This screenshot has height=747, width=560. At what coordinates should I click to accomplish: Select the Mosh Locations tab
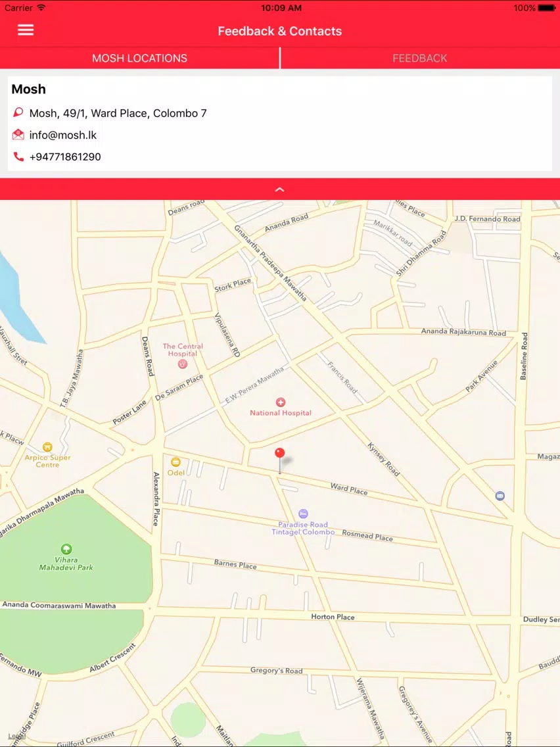[139, 58]
